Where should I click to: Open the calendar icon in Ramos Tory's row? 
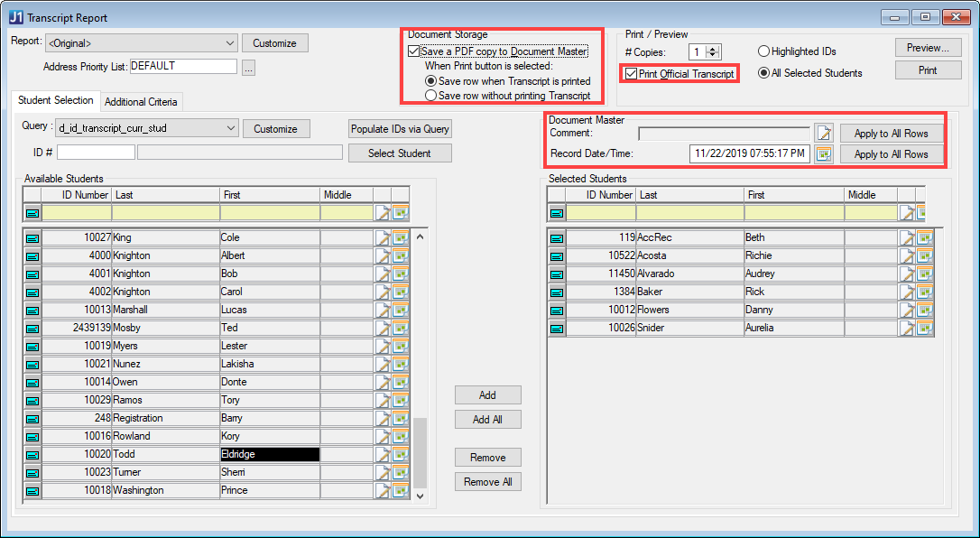click(x=400, y=400)
